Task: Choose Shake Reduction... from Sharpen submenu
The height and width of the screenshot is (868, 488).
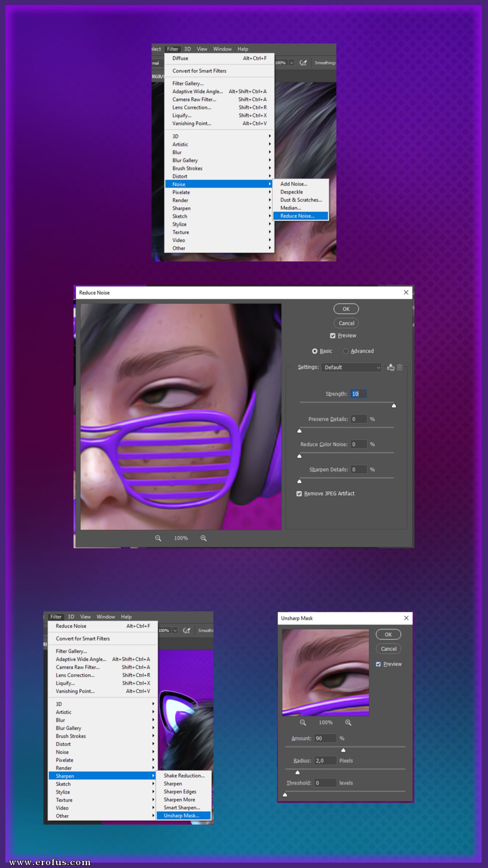Action: (x=184, y=776)
